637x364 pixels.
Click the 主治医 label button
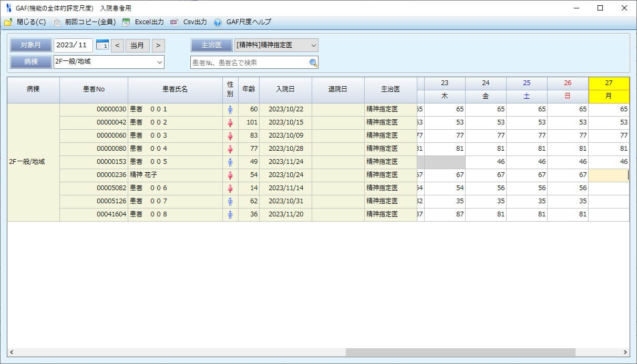[211, 45]
